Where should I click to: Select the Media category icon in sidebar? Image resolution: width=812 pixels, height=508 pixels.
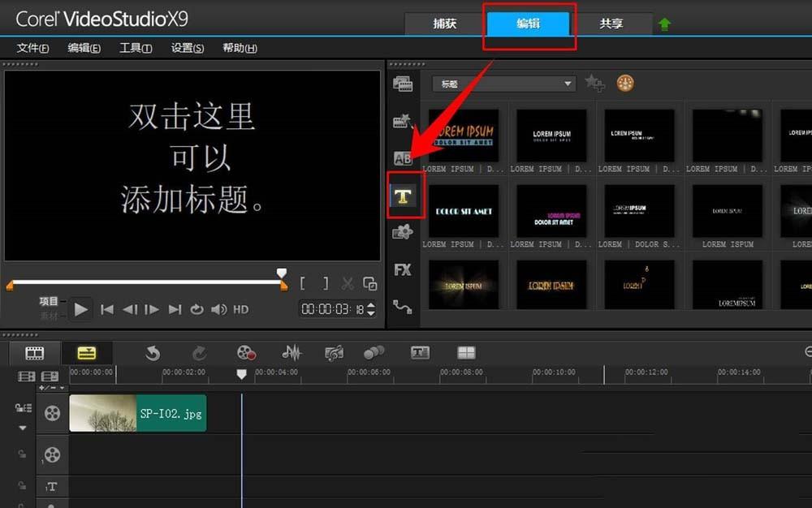coord(402,81)
